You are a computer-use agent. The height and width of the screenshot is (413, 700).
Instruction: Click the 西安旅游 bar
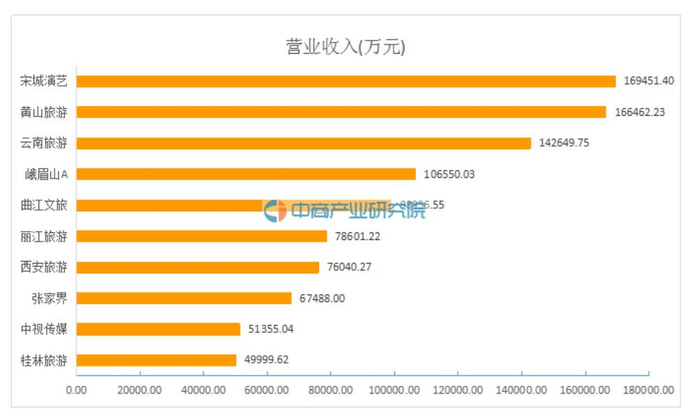[x=197, y=267]
